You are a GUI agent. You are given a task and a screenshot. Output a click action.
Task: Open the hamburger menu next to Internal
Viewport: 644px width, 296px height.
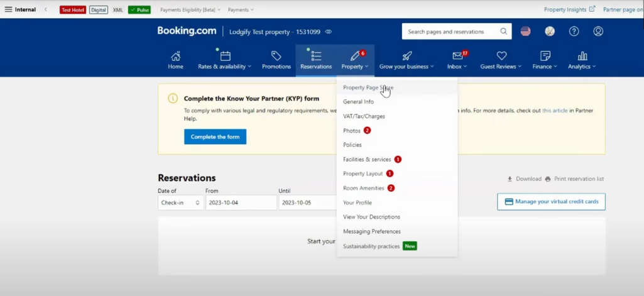(x=8, y=9)
